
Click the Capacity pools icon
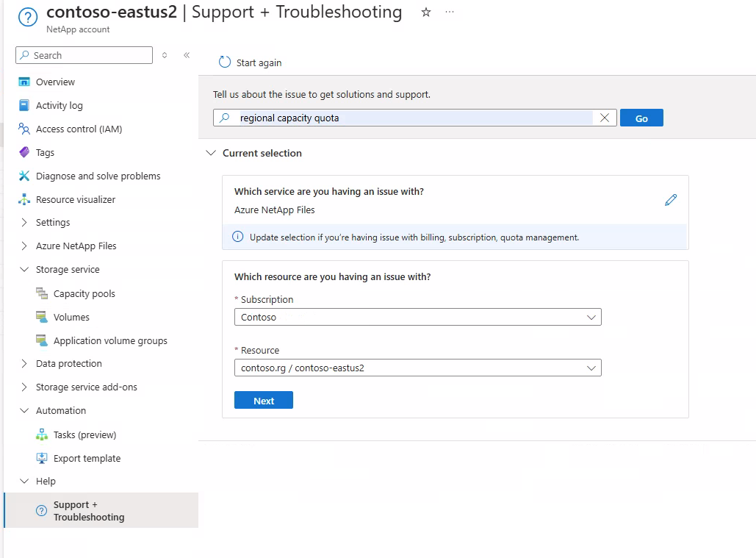pos(42,293)
